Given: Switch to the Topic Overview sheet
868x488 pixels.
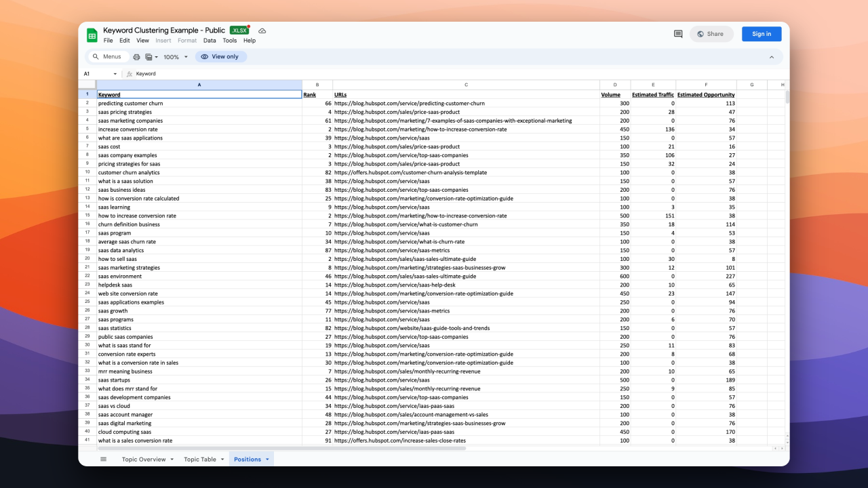Looking at the screenshot, I should (144, 460).
